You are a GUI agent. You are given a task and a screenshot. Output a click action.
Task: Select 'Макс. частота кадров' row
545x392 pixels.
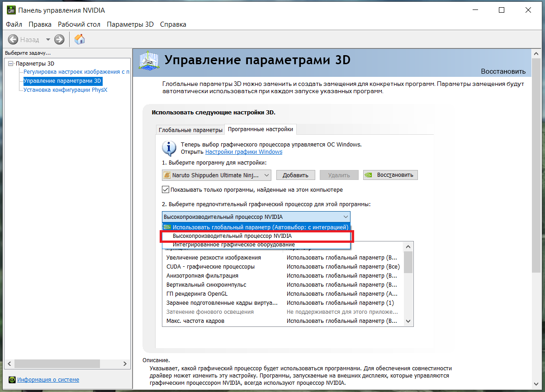click(x=283, y=321)
